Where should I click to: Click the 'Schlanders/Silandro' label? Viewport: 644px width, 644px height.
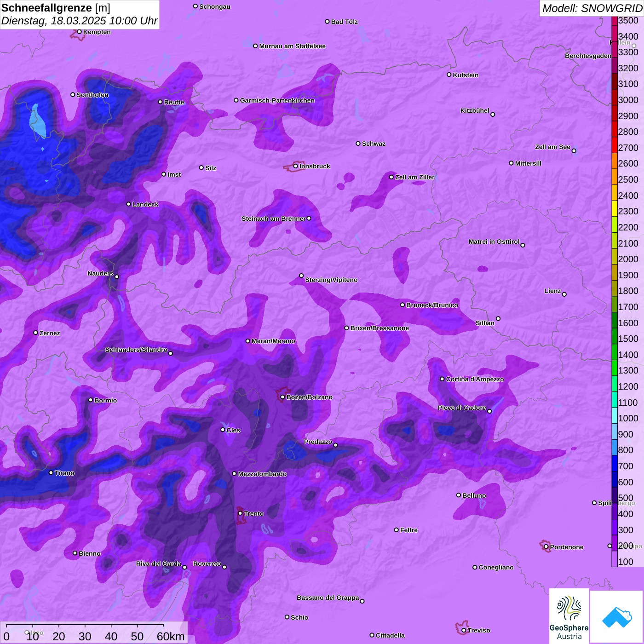136,350
